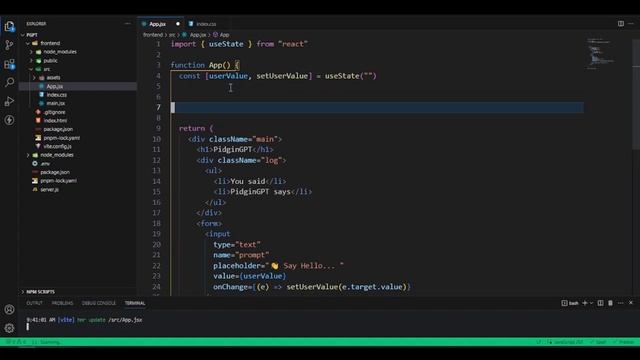This screenshot has height=360, width=640.
Task: Click the terminal input prompt area
Action: pyautogui.click(x=28, y=327)
